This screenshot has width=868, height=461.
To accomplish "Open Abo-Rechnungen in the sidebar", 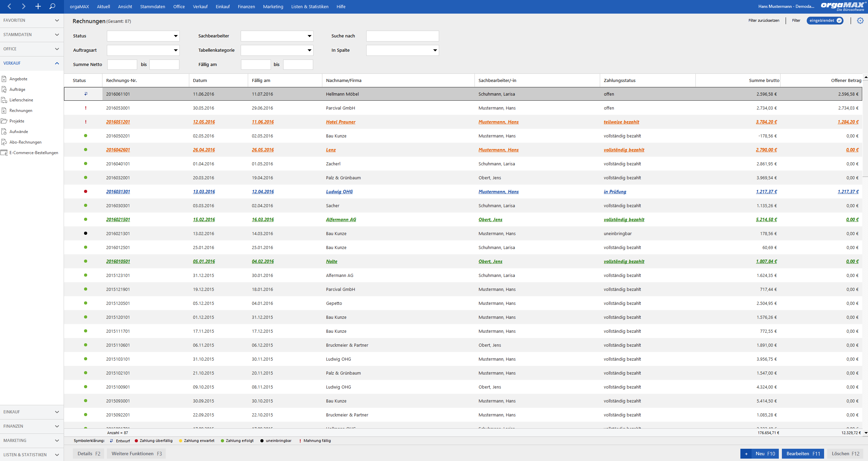I will (26, 142).
